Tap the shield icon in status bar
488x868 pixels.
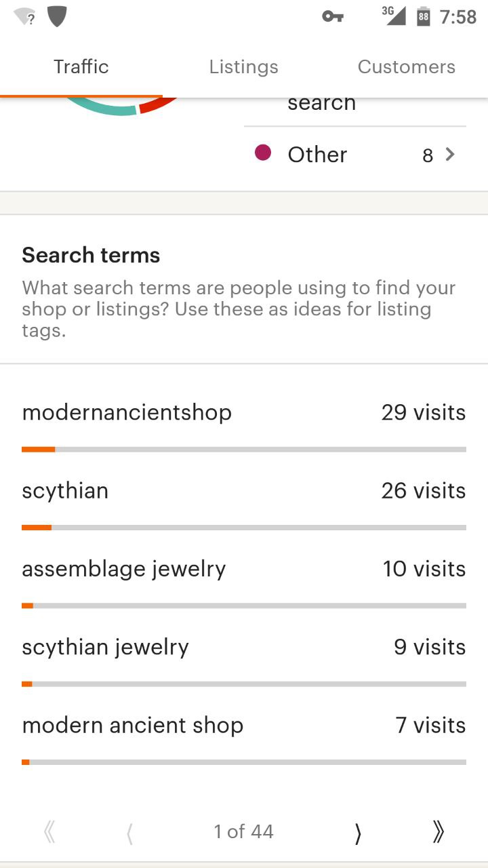[57, 16]
